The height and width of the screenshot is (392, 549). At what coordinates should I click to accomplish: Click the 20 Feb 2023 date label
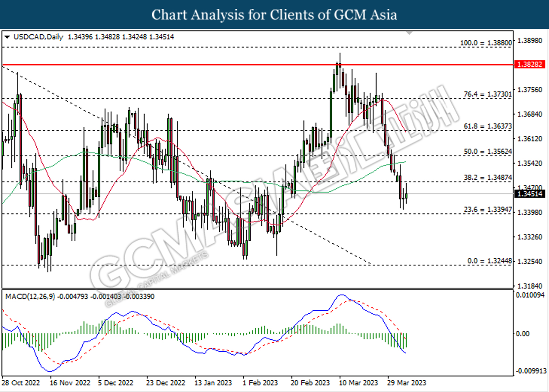click(x=310, y=383)
